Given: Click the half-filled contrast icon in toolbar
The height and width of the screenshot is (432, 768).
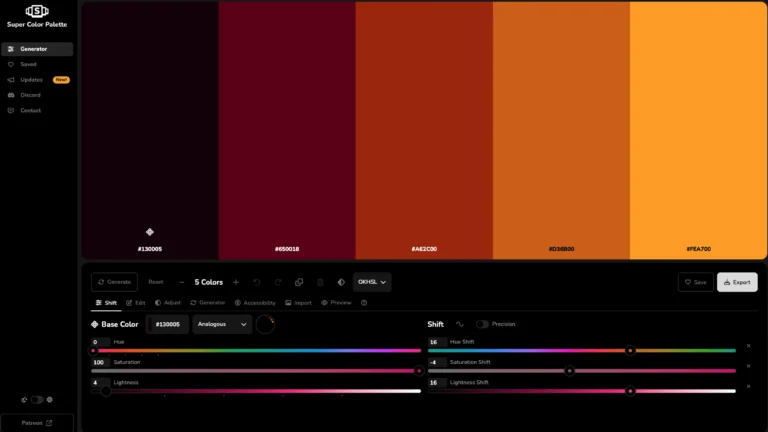Looking at the screenshot, I should coord(341,282).
